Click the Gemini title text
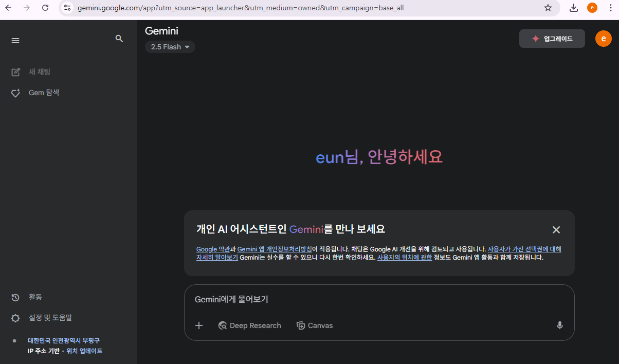619x364 pixels. 162,31
